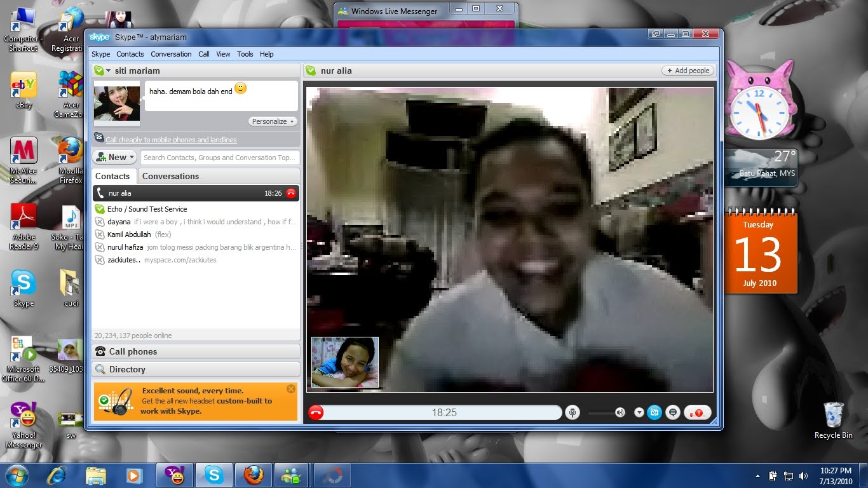Select zackiutes.. contact

195,260
